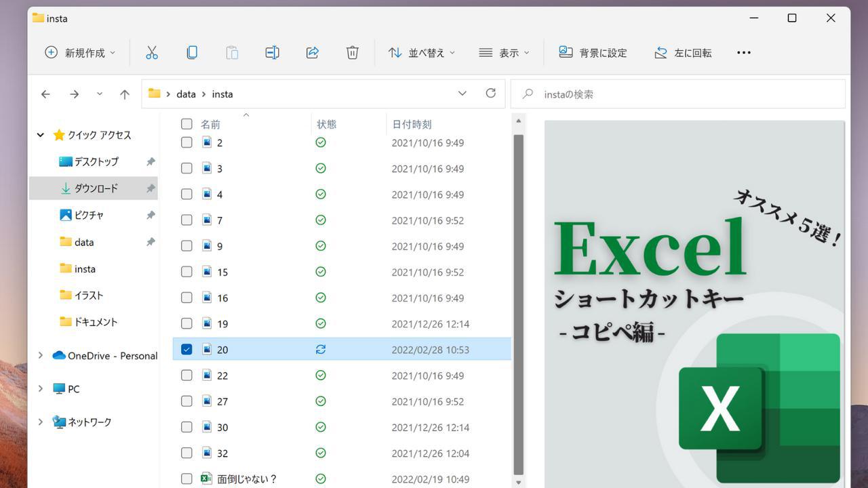Click the search magnifier icon
This screenshot has height=488, width=868.
pos(528,94)
